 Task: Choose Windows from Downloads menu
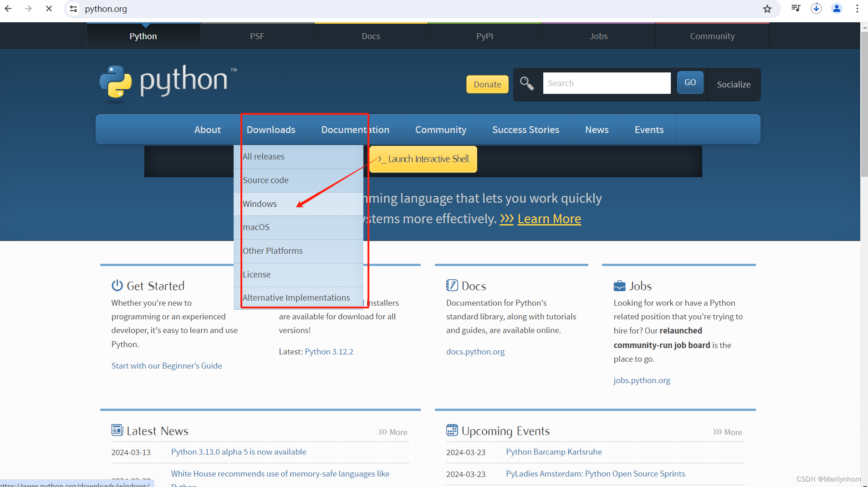(x=299, y=204)
